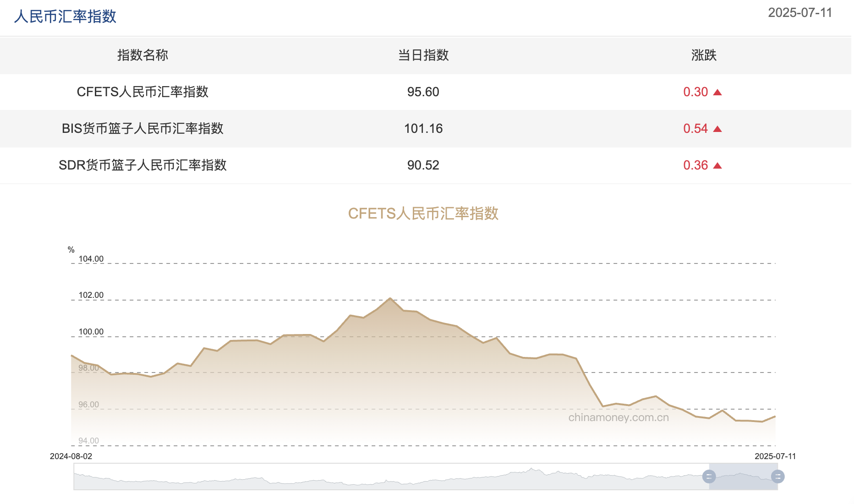Click the index value 90.52
The image size is (854, 504).
423,165
